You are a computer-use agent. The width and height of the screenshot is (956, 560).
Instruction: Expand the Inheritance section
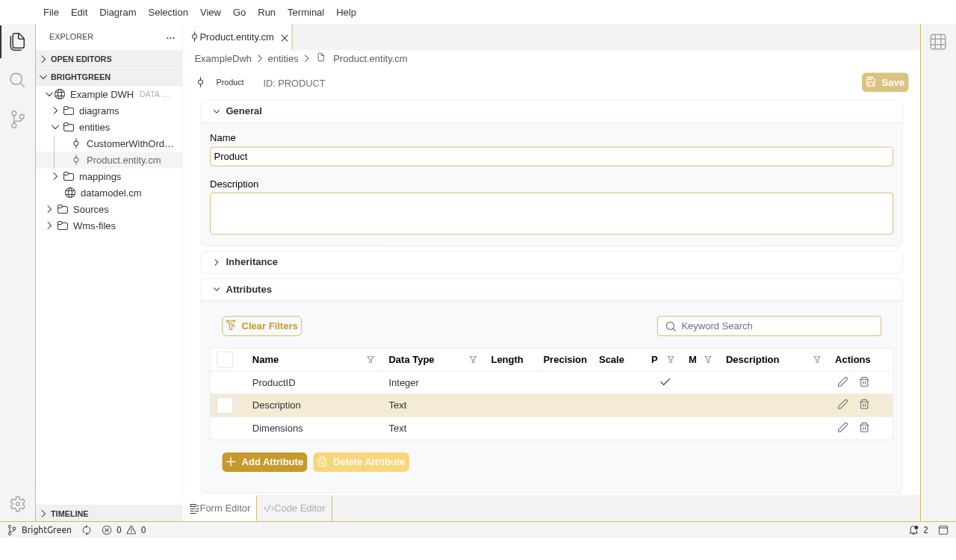point(217,262)
